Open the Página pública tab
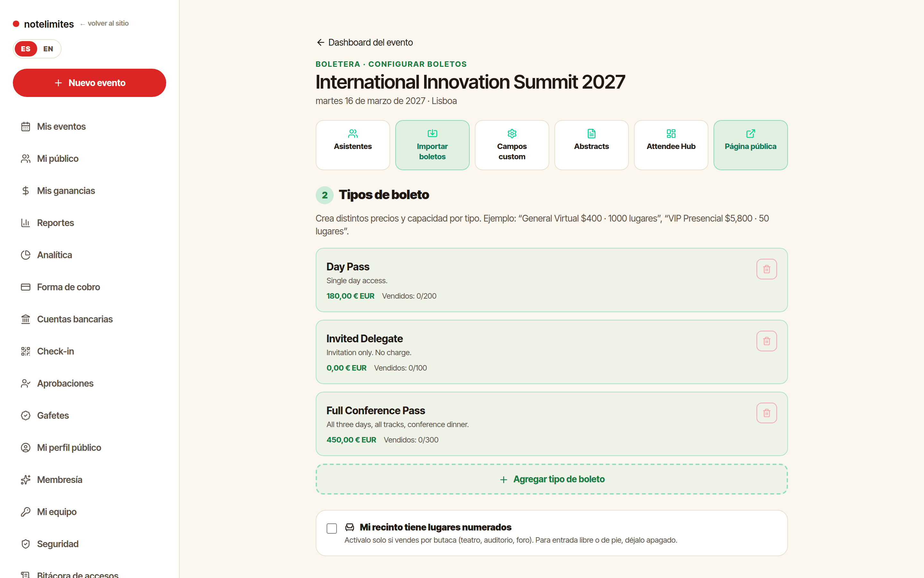 click(750, 145)
